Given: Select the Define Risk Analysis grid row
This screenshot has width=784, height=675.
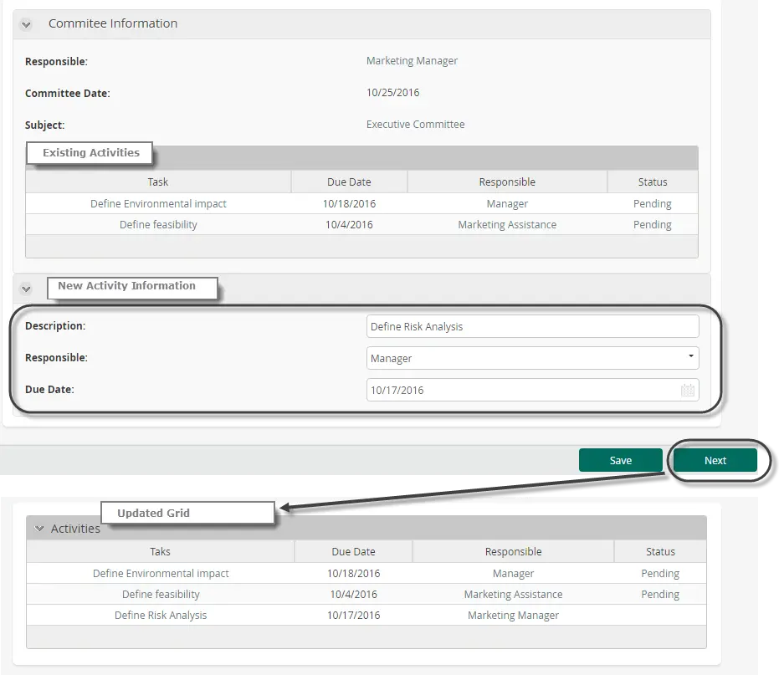Looking at the screenshot, I should [x=366, y=615].
